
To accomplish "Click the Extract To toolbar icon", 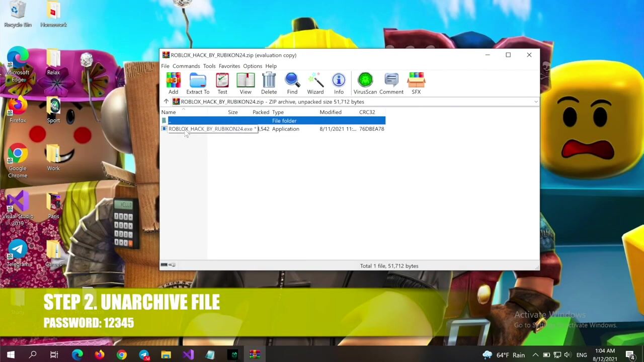I will pyautogui.click(x=198, y=83).
